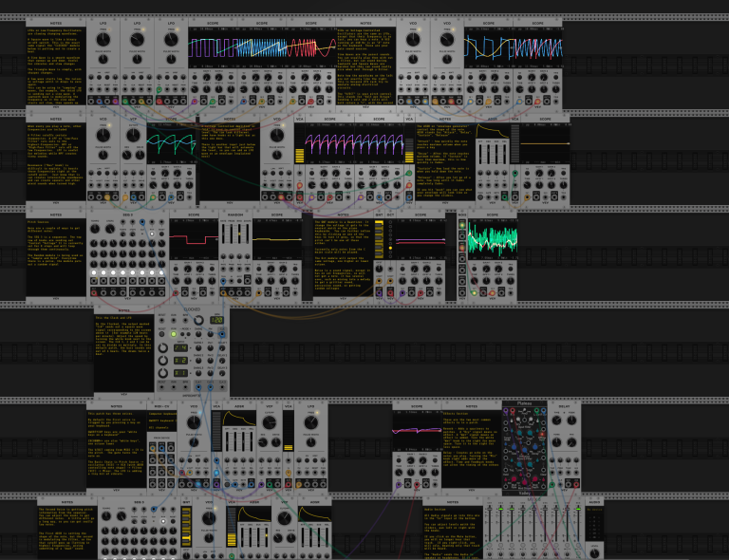
Task: Click the scope showing green noise signal
Action: 493,238
